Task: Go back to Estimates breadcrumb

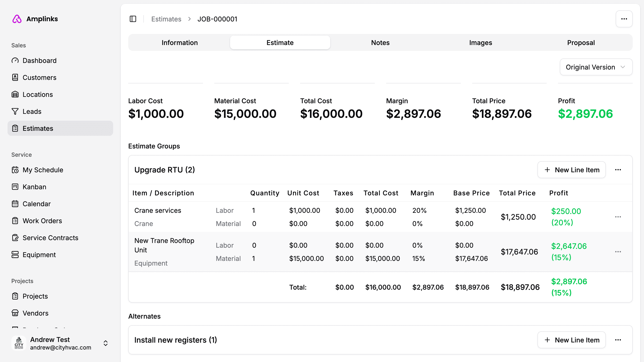Action: (x=166, y=19)
